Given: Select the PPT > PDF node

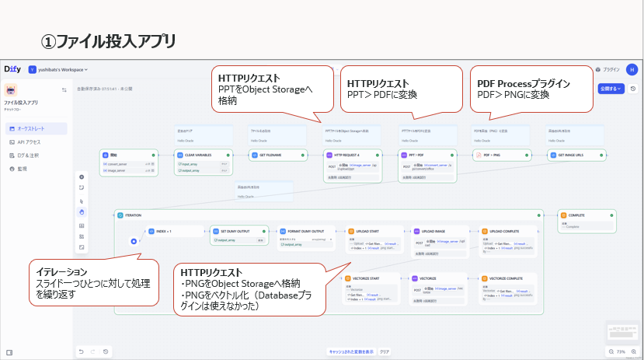Looking at the screenshot, I should point(427,166).
